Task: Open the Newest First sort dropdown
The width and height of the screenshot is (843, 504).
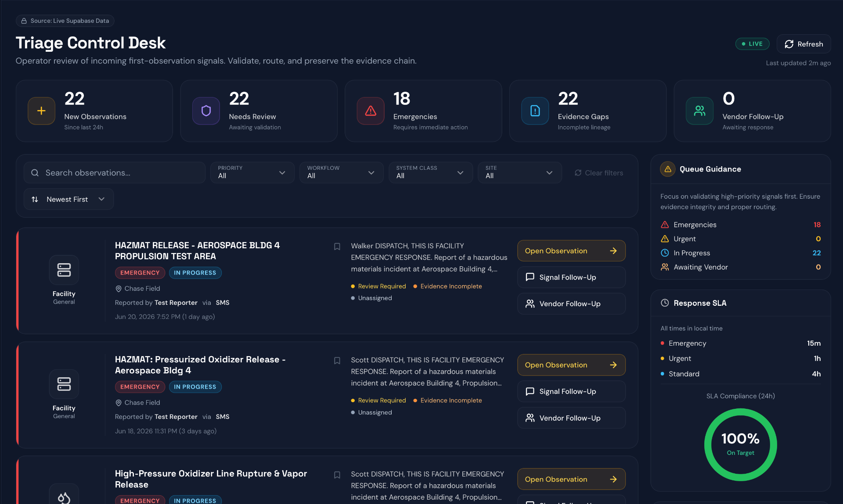Action: click(68, 199)
